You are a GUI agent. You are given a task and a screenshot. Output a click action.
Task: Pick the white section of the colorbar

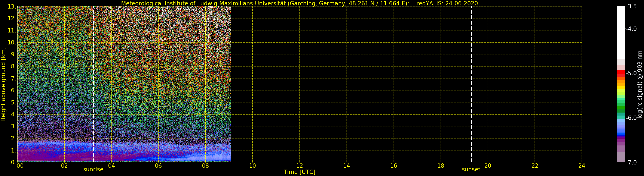coord(621,32)
